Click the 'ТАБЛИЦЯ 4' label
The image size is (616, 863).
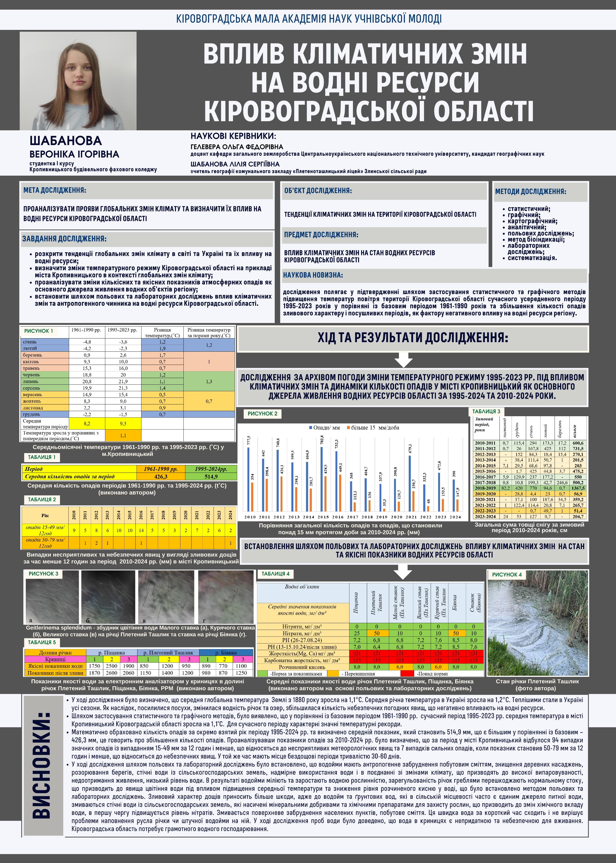tap(275, 574)
